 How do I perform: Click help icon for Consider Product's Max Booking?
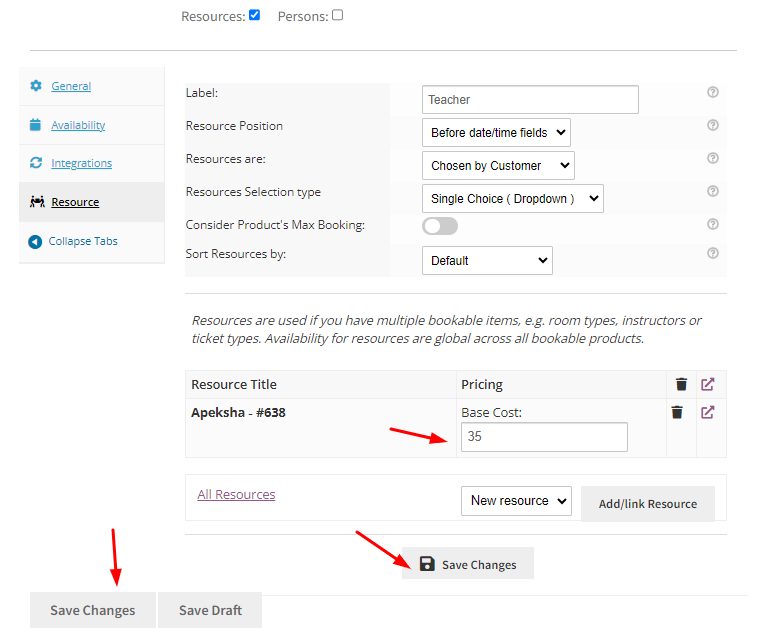pos(713,224)
